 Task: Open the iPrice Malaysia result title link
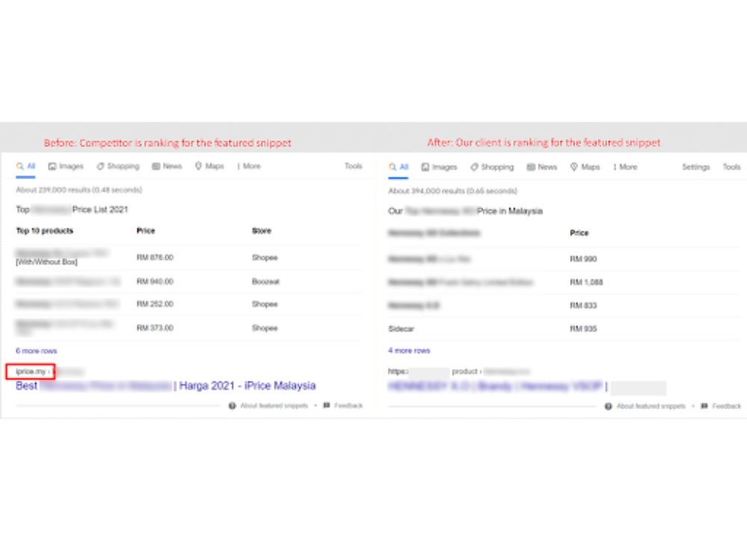coord(165,386)
